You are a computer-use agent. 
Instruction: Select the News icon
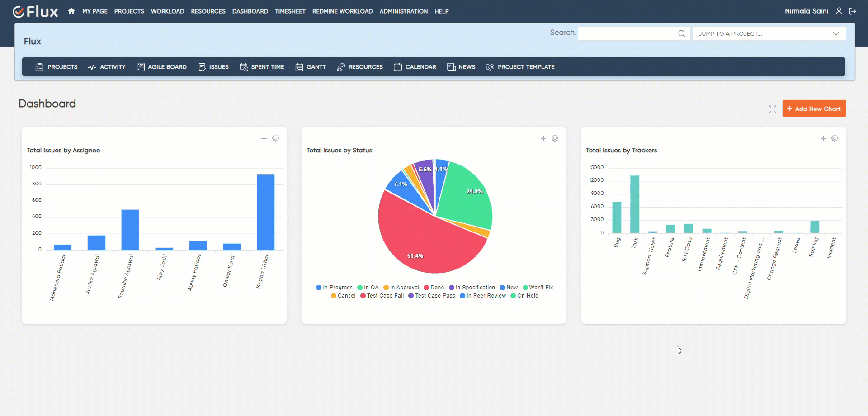coord(450,66)
